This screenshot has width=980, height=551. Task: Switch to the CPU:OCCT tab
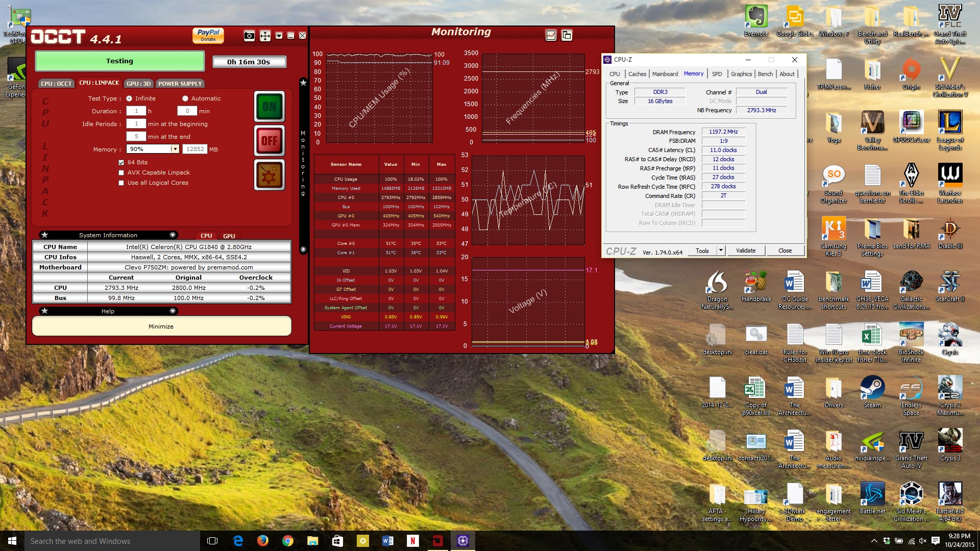pos(56,84)
